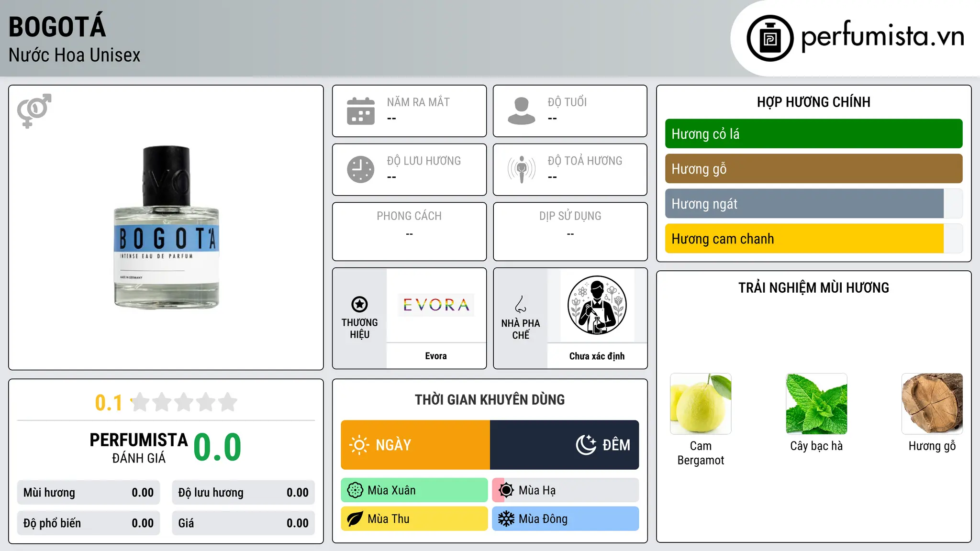Image resolution: width=980 pixels, height=551 pixels.
Task: Click the BOGOTÁ title heading
Action: [x=57, y=26]
